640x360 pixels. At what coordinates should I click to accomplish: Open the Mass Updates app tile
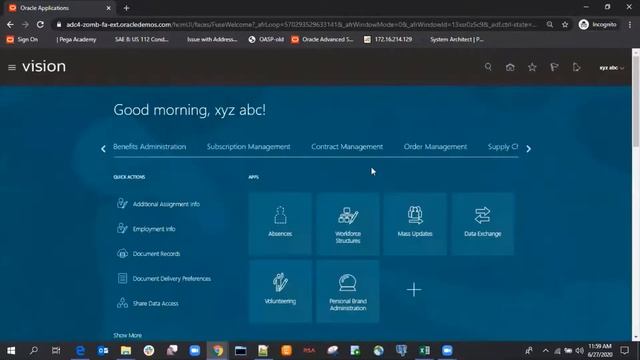415,224
